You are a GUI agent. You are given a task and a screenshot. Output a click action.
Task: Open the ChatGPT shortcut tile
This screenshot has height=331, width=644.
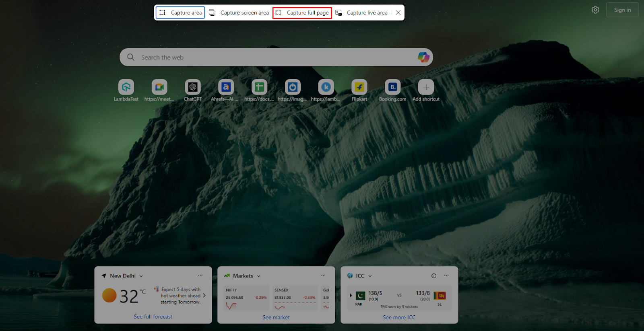193,87
